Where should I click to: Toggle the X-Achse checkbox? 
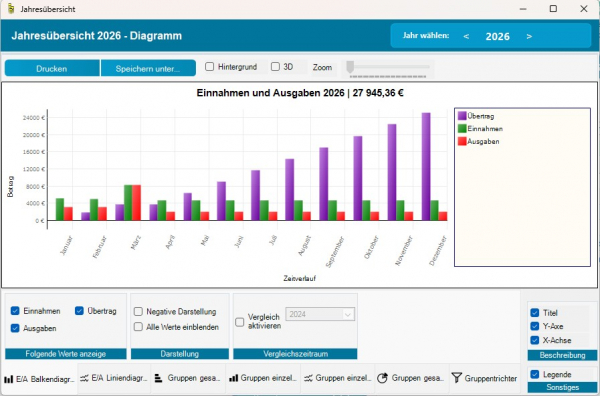535,340
